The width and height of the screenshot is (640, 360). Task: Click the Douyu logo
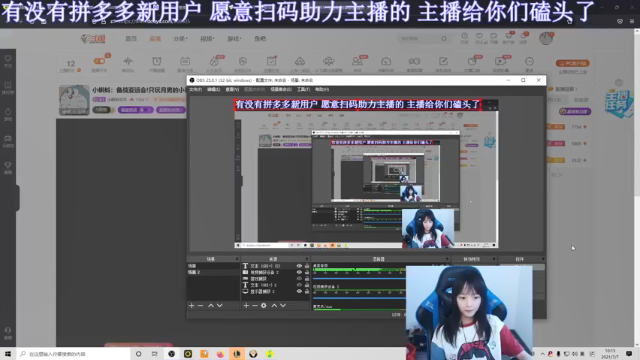pyautogui.click(x=93, y=39)
